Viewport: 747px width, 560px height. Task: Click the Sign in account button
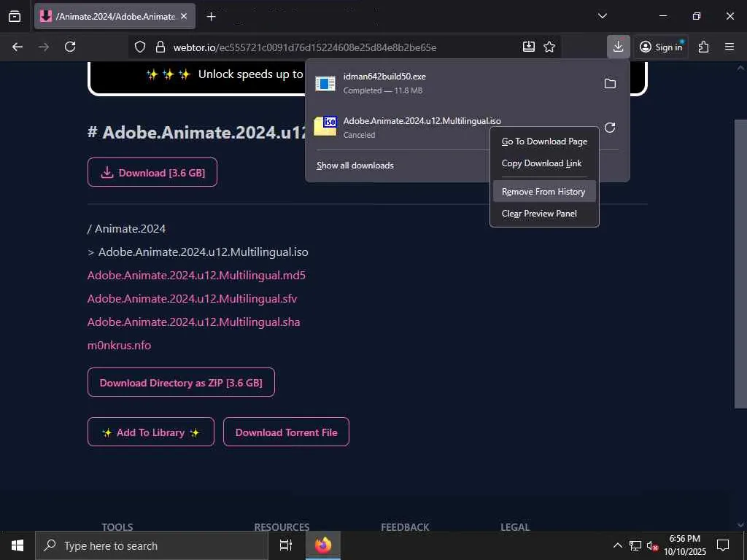[x=661, y=47]
